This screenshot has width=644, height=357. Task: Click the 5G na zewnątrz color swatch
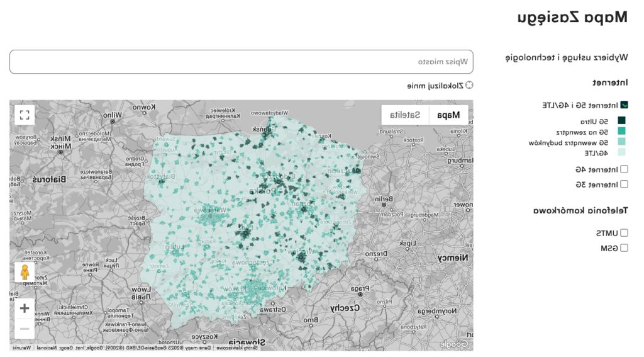pyautogui.click(x=621, y=132)
